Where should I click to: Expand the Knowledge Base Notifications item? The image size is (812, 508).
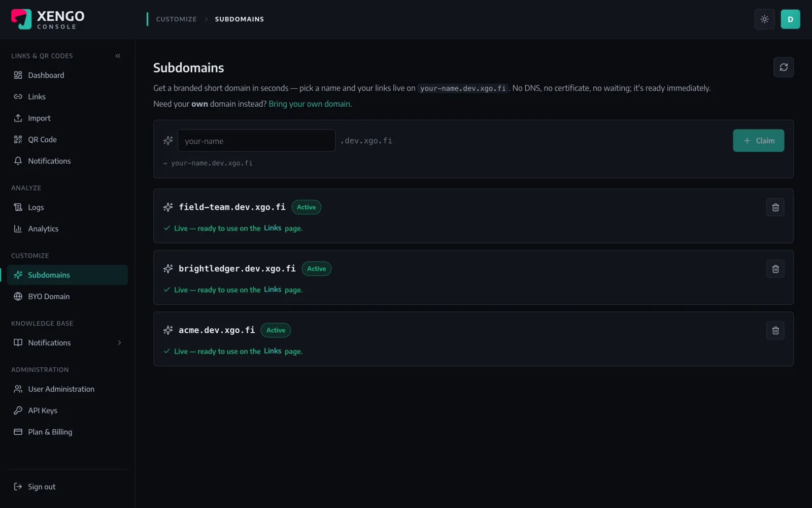[x=67, y=343]
